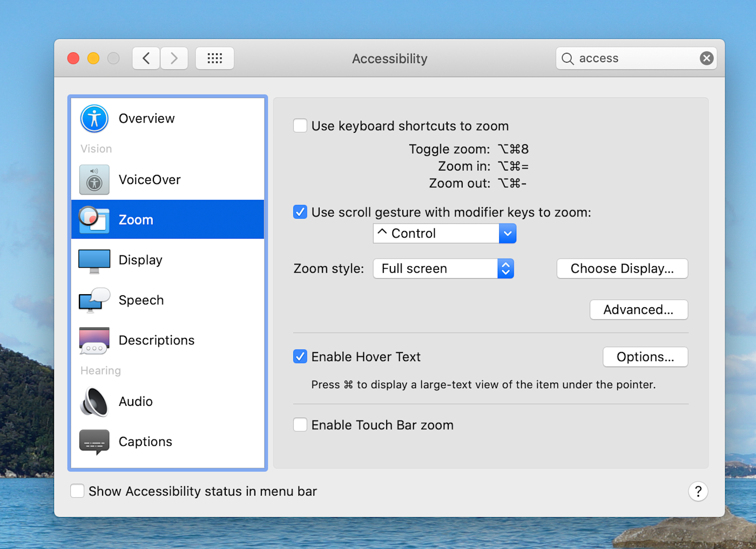
Task: Show Accessibility status in menu bar
Action: point(77,491)
